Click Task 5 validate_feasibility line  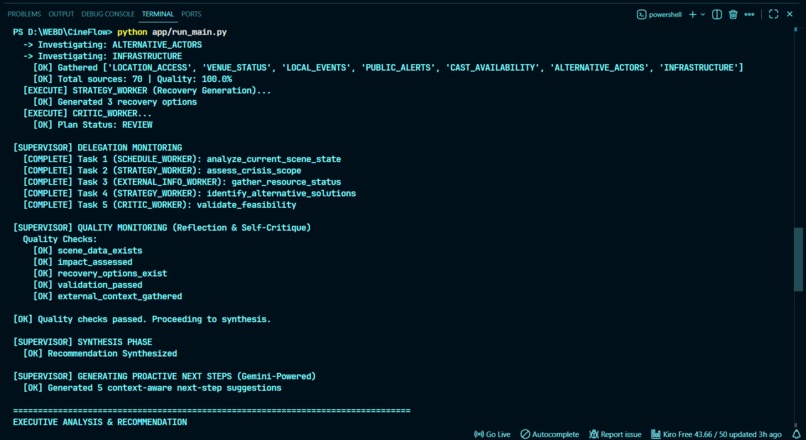pos(160,205)
